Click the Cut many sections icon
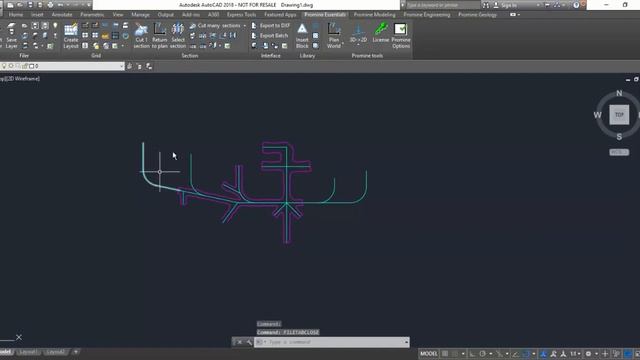The width and height of the screenshot is (640, 360). click(x=193, y=26)
